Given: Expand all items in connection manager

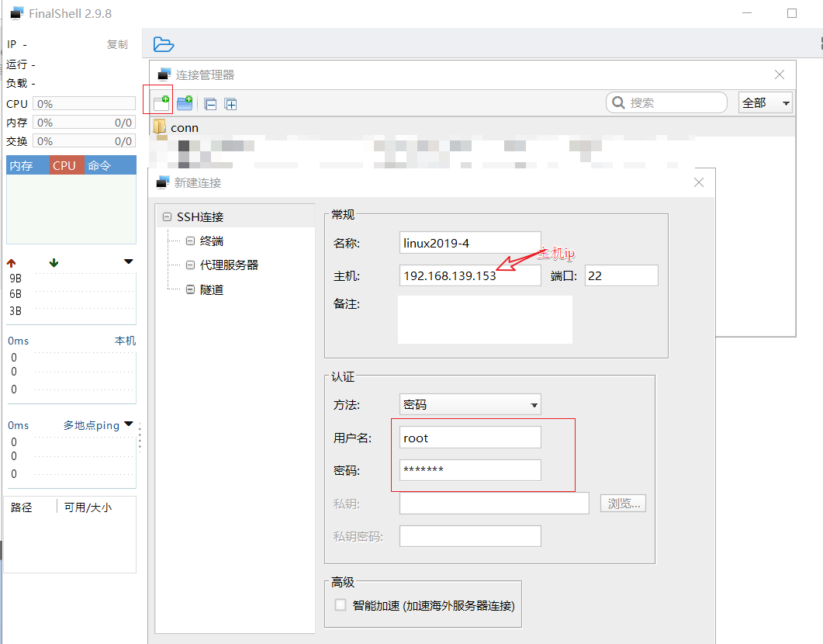Looking at the screenshot, I should pos(230,104).
